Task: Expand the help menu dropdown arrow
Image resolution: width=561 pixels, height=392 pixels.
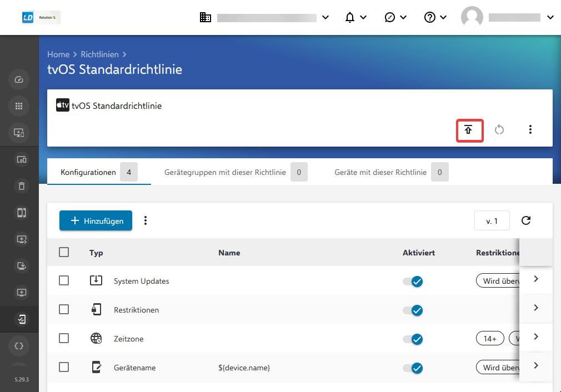Action: [x=443, y=17]
